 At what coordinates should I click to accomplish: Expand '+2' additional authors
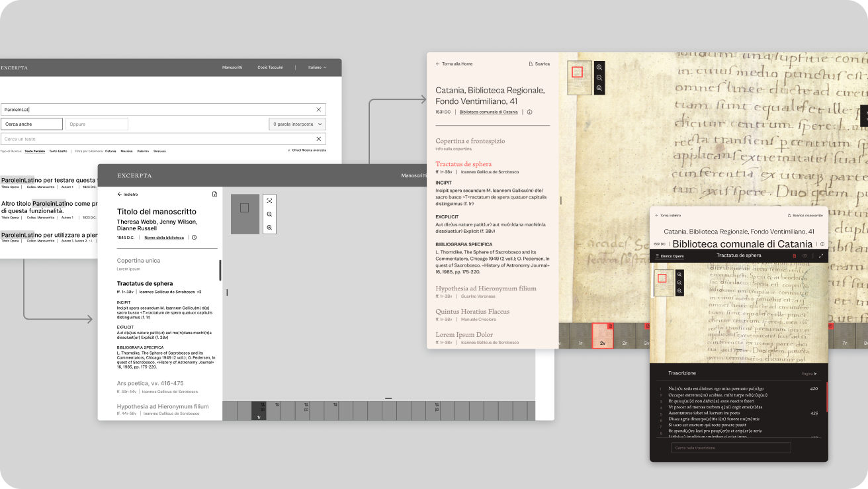(x=198, y=292)
